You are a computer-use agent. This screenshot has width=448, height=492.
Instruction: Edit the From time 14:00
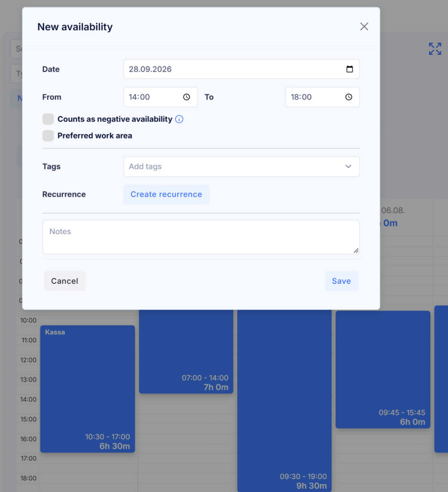click(x=160, y=97)
